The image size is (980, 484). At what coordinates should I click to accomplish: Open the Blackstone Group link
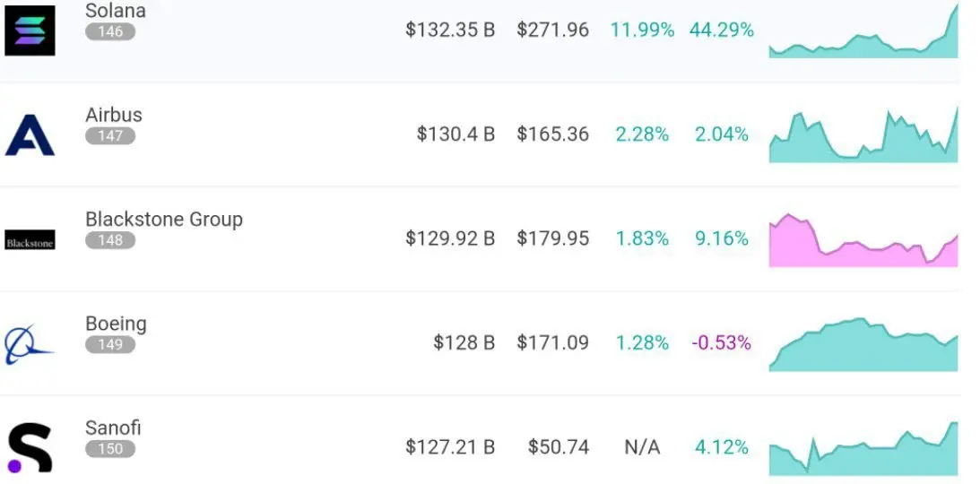click(x=163, y=220)
